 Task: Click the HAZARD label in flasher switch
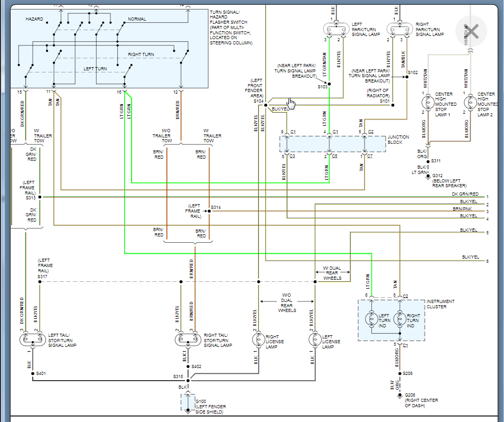34,19
